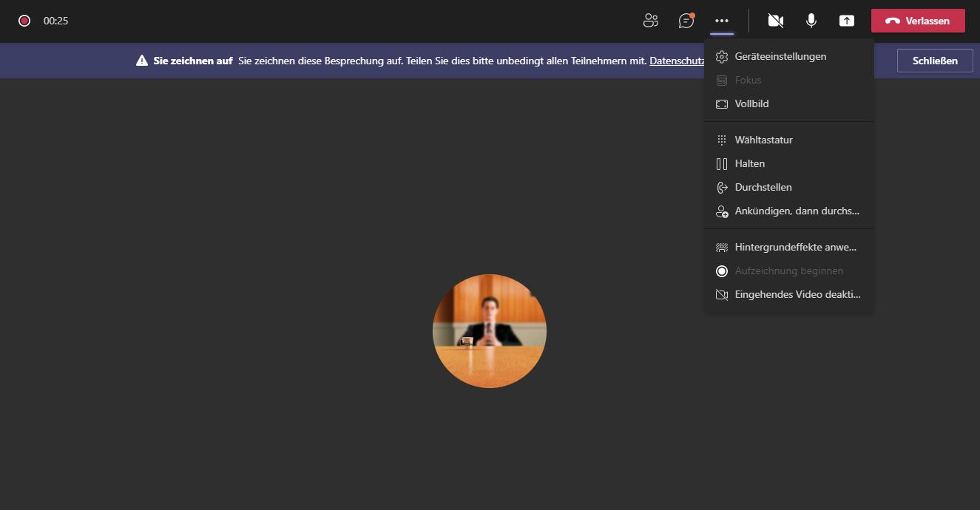Dismiss the recording banner with Schließen
980x510 pixels.
(x=935, y=61)
